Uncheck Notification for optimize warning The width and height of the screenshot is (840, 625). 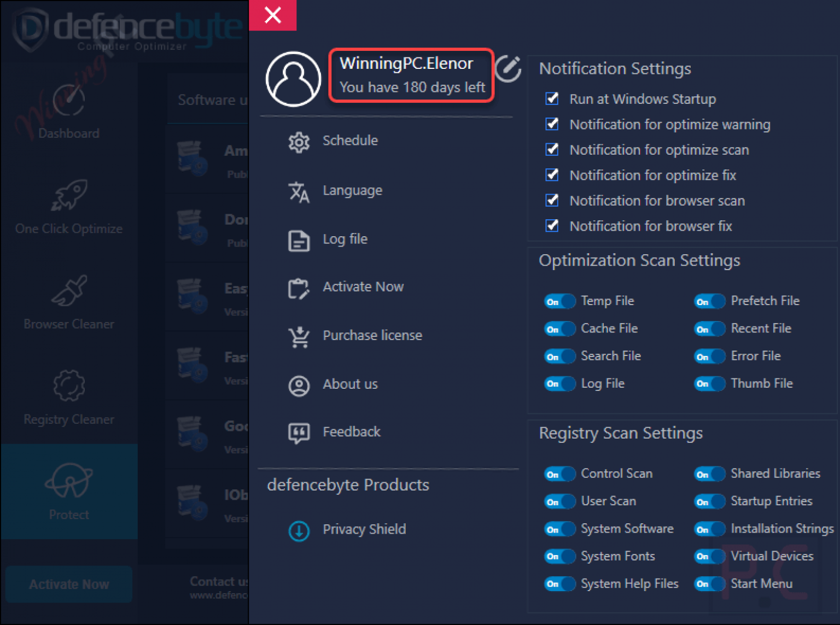coord(552,124)
